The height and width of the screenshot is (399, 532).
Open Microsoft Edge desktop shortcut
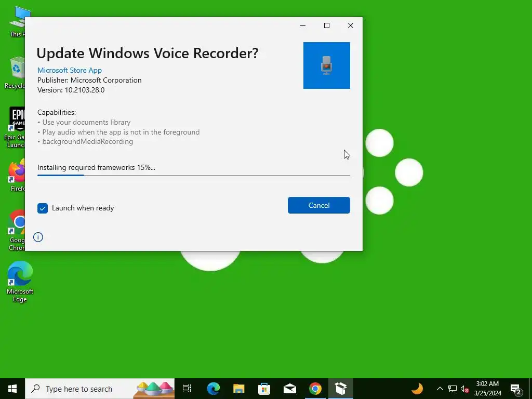(20, 282)
